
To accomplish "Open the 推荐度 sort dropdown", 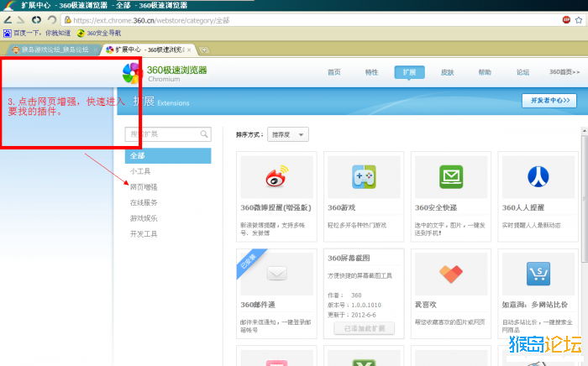I will click(288, 134).
